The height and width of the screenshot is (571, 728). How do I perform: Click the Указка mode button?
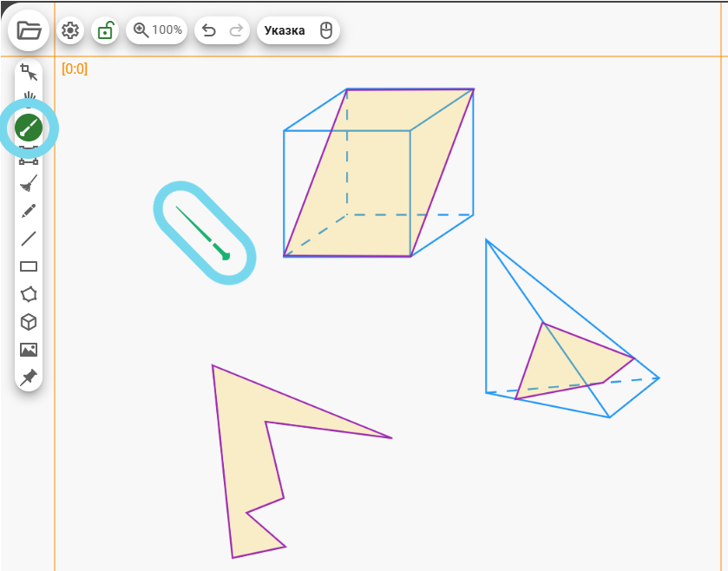(285, 30)
